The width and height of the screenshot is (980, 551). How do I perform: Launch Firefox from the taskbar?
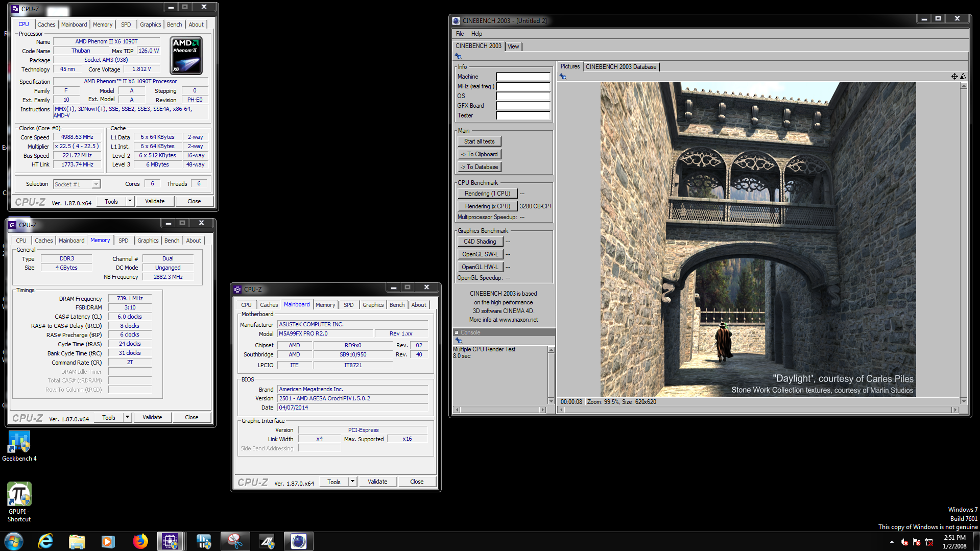(140, 541)
